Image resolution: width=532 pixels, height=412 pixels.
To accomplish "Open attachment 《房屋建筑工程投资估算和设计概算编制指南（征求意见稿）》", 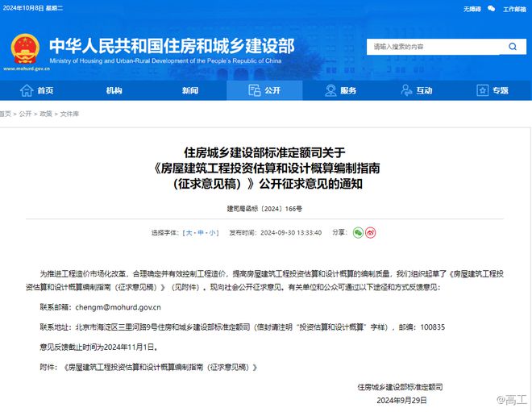I will (x=160, y=367).
